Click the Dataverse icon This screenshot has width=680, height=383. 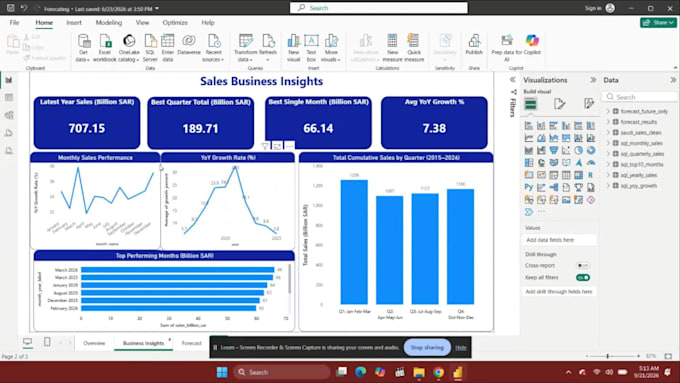[x=189, y=41]
